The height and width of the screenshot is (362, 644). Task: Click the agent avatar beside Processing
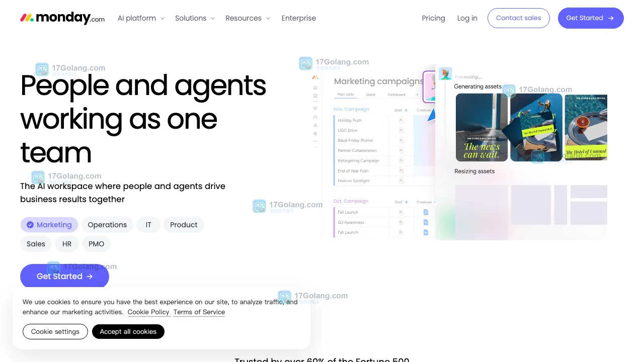point(445,73)
